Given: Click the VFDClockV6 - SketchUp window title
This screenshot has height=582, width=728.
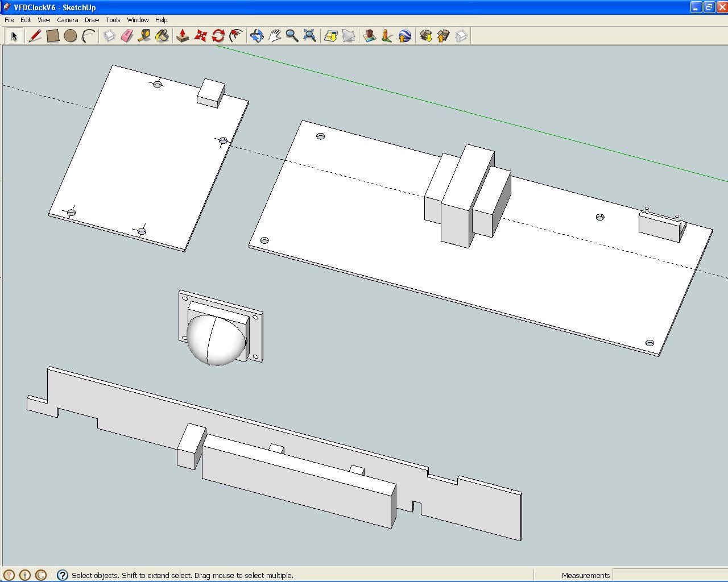Looking at the screenshot, I should point(55,7).
